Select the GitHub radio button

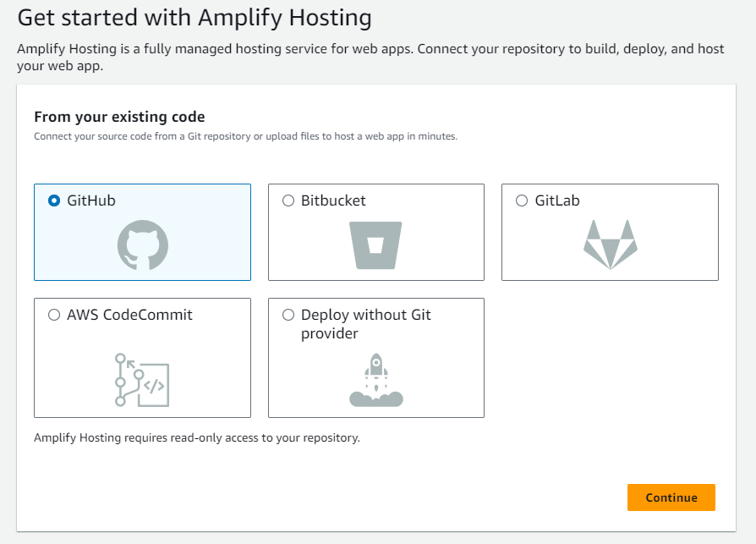(55, 201)
